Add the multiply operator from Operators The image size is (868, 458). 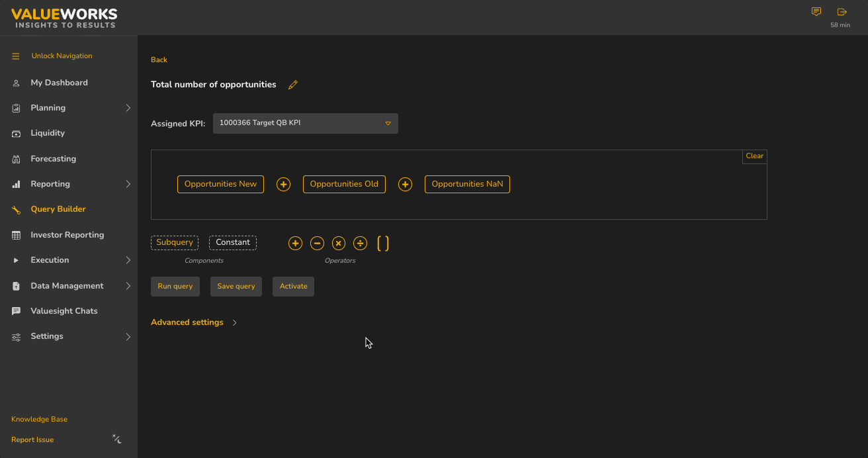pos(338,244)
